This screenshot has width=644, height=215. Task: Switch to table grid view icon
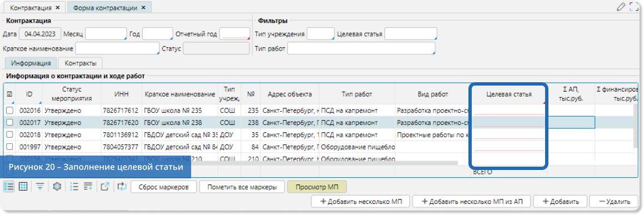(x=23, y=187)
